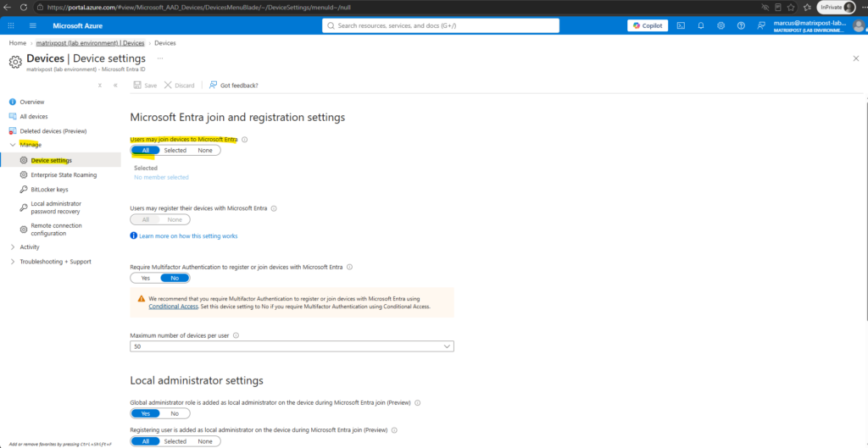Set Global administrator local admin to No

[x=175, y=413]
